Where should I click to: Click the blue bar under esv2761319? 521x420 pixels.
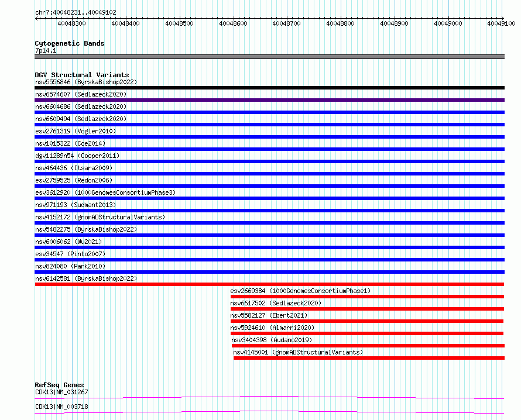tap(269, 137)
